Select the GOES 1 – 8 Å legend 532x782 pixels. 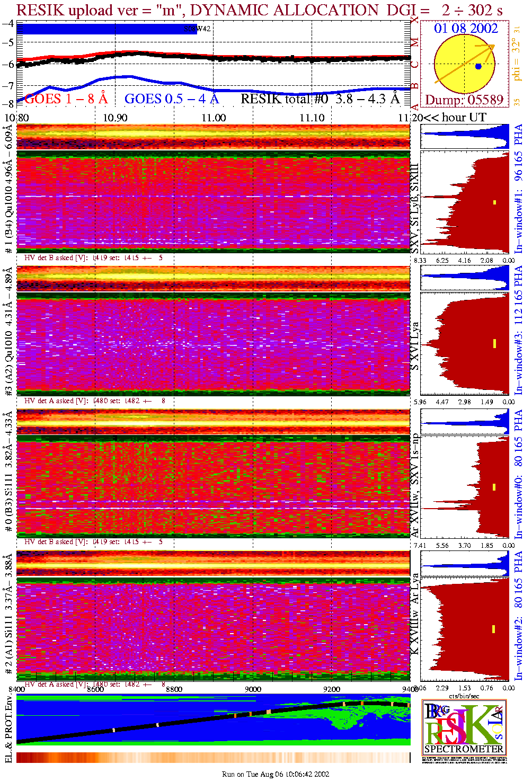(x=66, y=99)
